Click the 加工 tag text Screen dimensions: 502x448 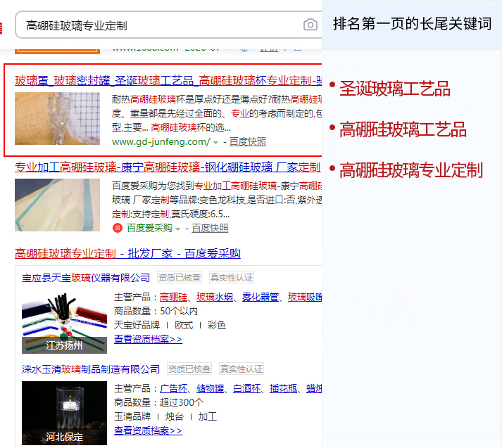[x=207, y=416]
